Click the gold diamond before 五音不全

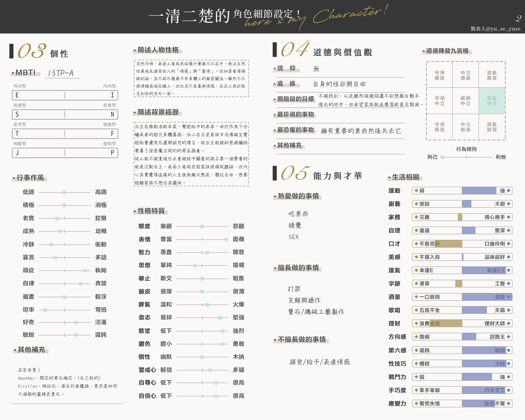(416, 310)
